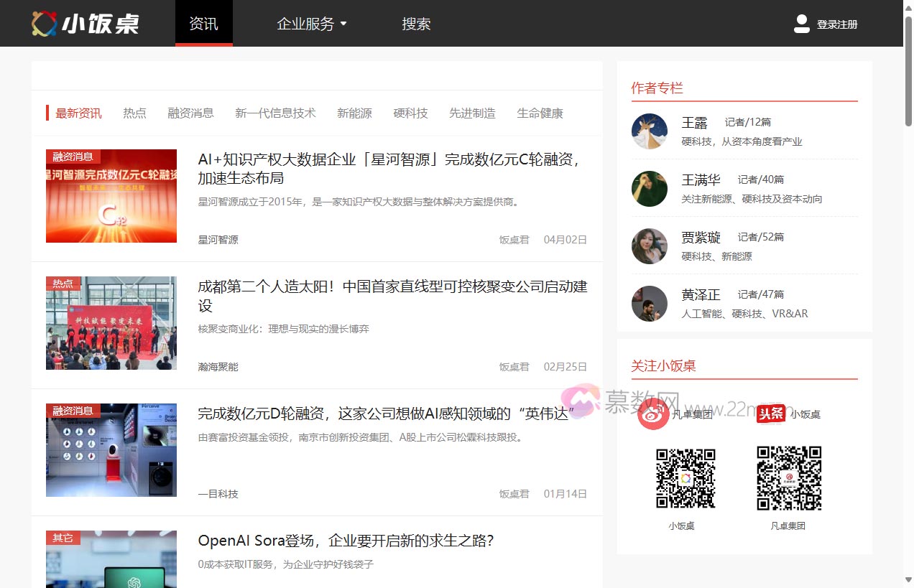This screenshot has height=588, width=914.
Task: Go to the 搜索 page in the navbar
Action: click(416, 24)
